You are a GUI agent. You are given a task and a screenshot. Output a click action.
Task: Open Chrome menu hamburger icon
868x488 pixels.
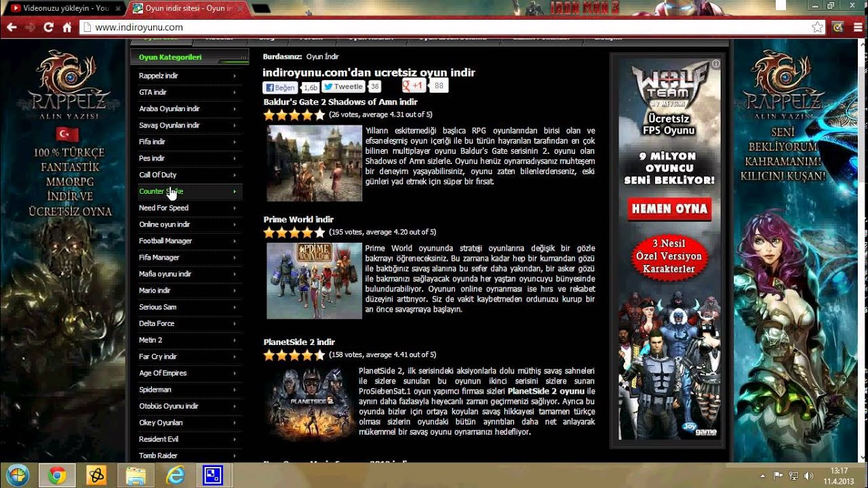click(856, 27)
